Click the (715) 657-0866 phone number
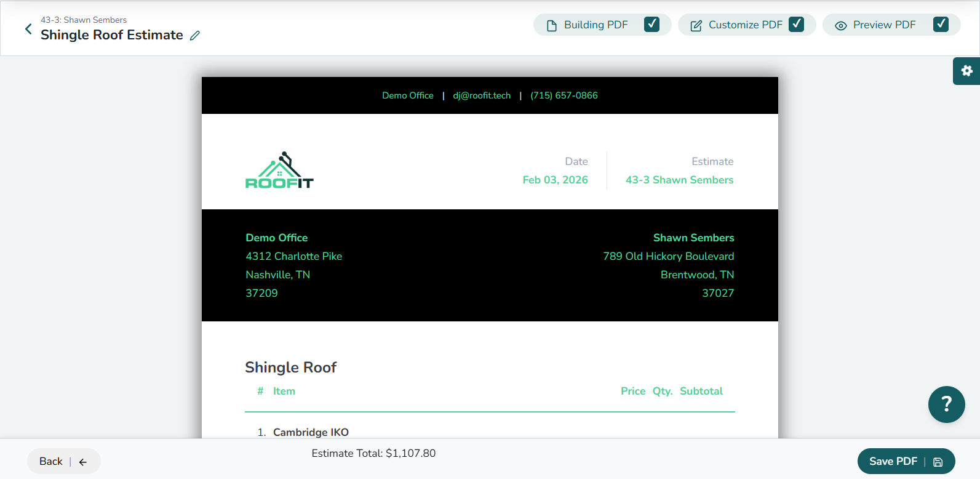This screenshot has width=980, height=479. tap(564, 95)
